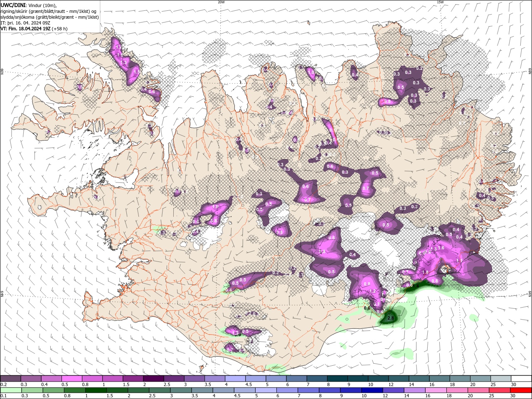Click the magenta swatch between 1 and 1.5, top row
Viewport: 532px width, 399px height.
pyautogui.click(x=113, y=379)
